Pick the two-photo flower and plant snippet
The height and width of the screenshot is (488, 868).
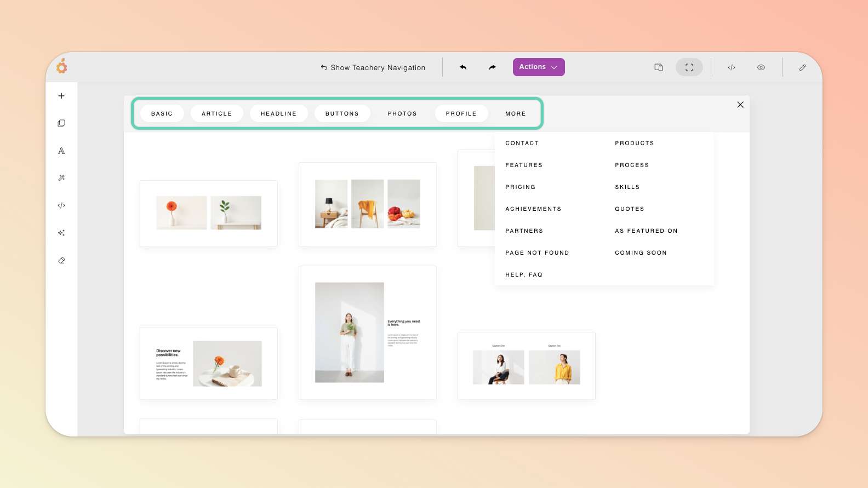tap(209, 214)
